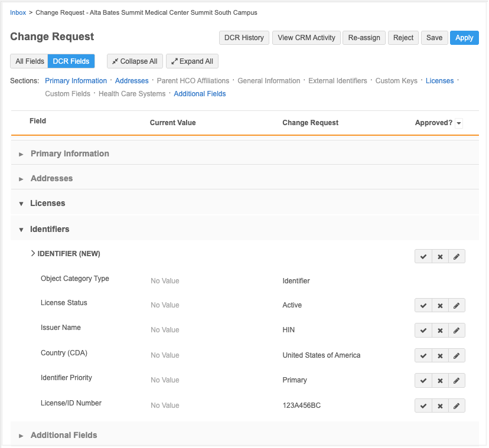Image resolution: width=489 pixels, height=448 pixels.
Task: Edit the License Status value
Action: pyautogui.click(x=457, y=306)
